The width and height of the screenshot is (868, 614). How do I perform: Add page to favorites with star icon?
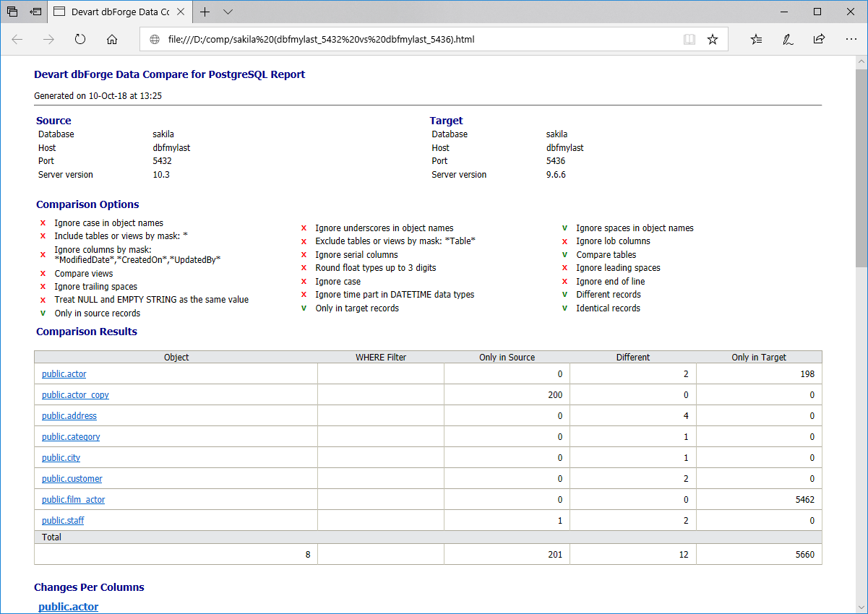(x=713, y=40)
